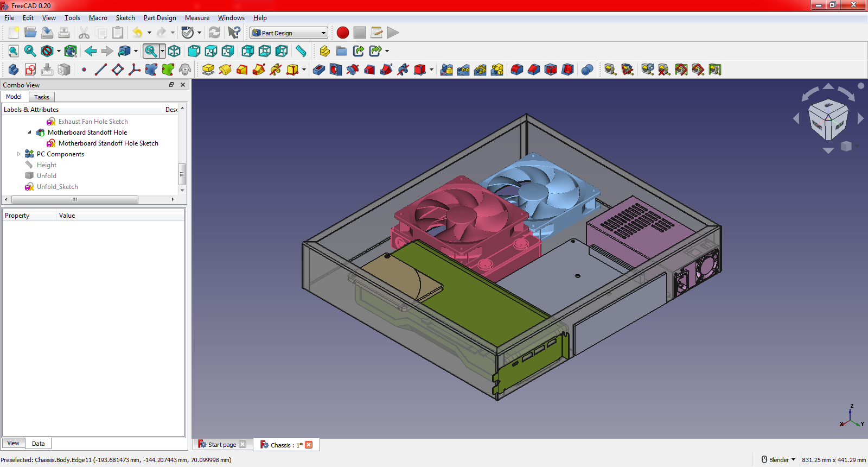Screen dimensions: 868x467
Task: Click the tree horizontal scrollbar handle
Action: (x=74, y=199)
